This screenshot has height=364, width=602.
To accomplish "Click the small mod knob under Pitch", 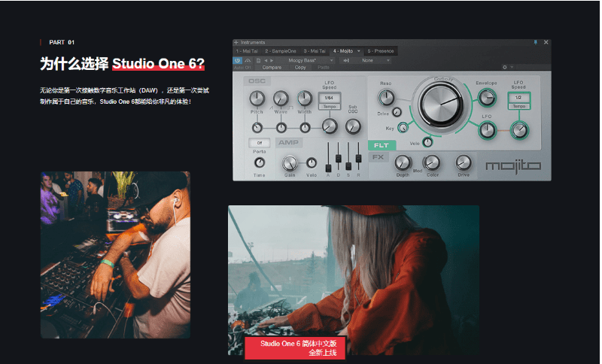I will coord(257,127).
